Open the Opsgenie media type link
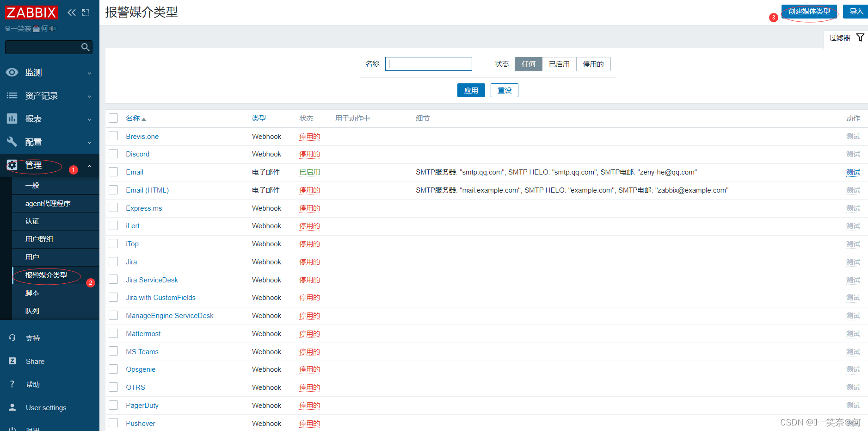Viewport: 868px width, 431px height. [141, 369]
